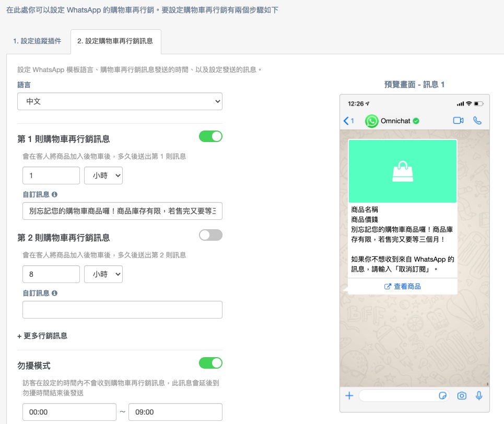The height and width of the screenshot is (424, 504).
Task: Tap the microphone icon in chat bar
Action: pyautogui.click(x=479, y=396)
